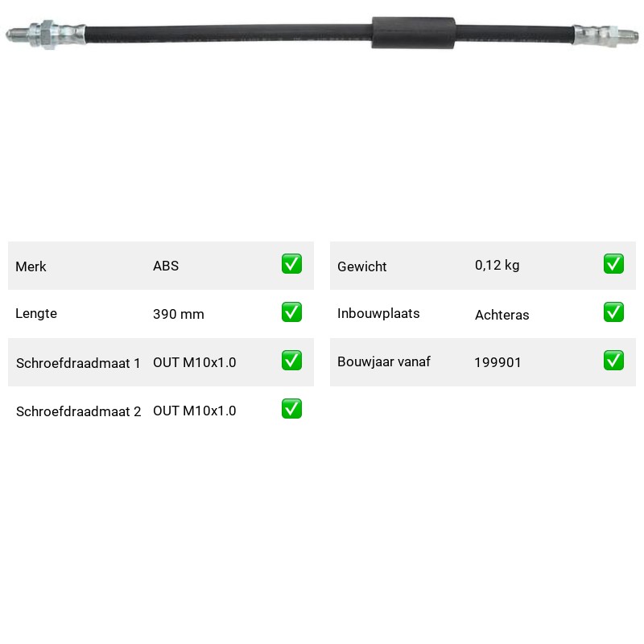Click the green checkmark beside Gewicht 0,12 kg

click(x=613, y=264)
